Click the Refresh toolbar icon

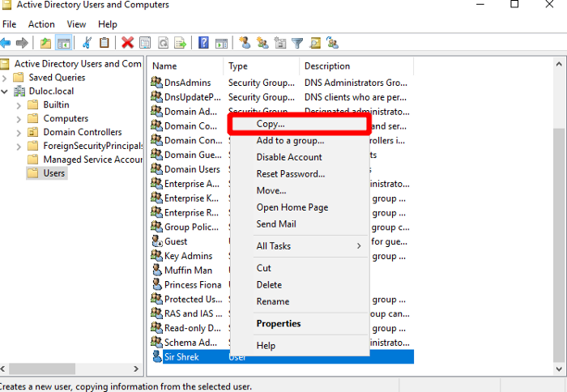point(163,43)
